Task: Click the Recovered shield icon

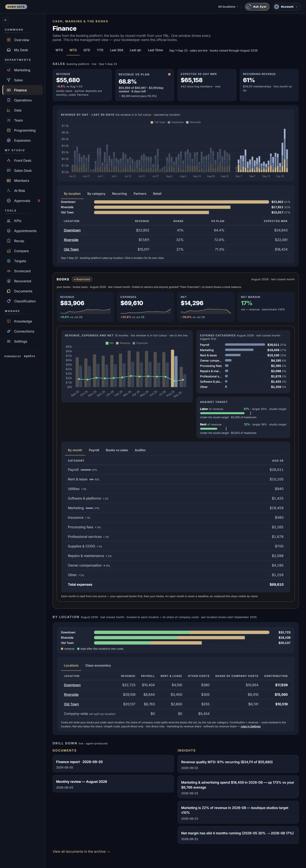Action: pyautogui.click(x=9, y=281)
